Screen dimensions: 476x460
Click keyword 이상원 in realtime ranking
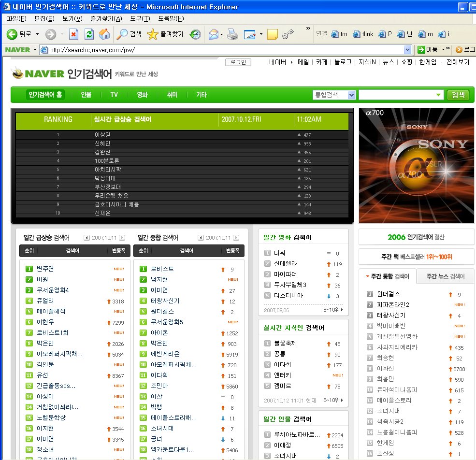102,134
